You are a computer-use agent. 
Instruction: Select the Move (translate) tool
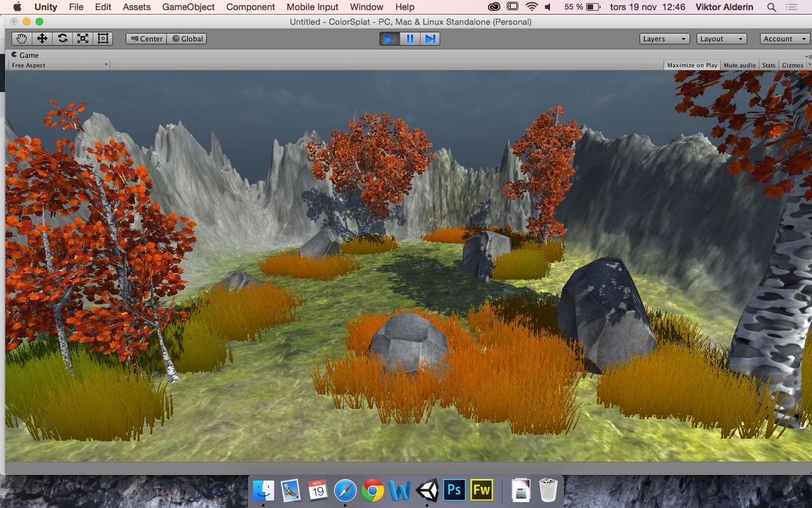[42, 39]
